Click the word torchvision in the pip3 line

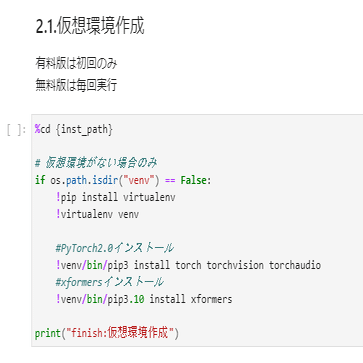click(x=235, y=265)
